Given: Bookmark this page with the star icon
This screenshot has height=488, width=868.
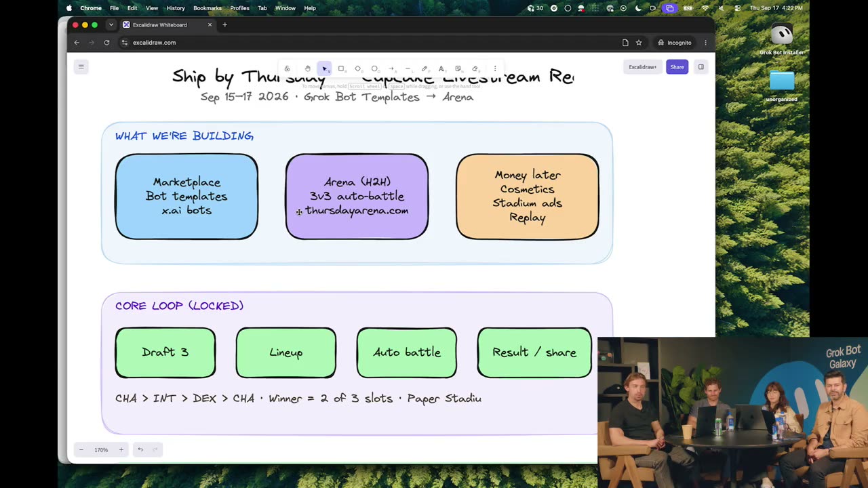Looking at the screenshot, I should (x=639, y=42).
